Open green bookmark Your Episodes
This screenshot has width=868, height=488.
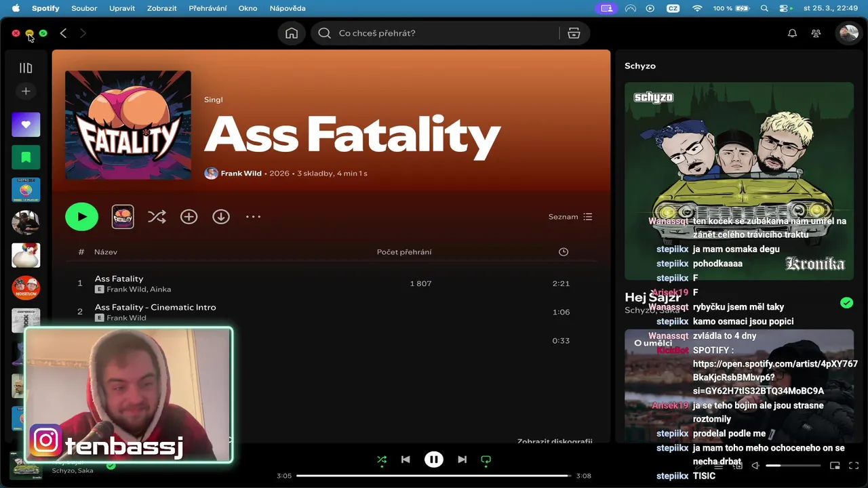tap(26, 157)
